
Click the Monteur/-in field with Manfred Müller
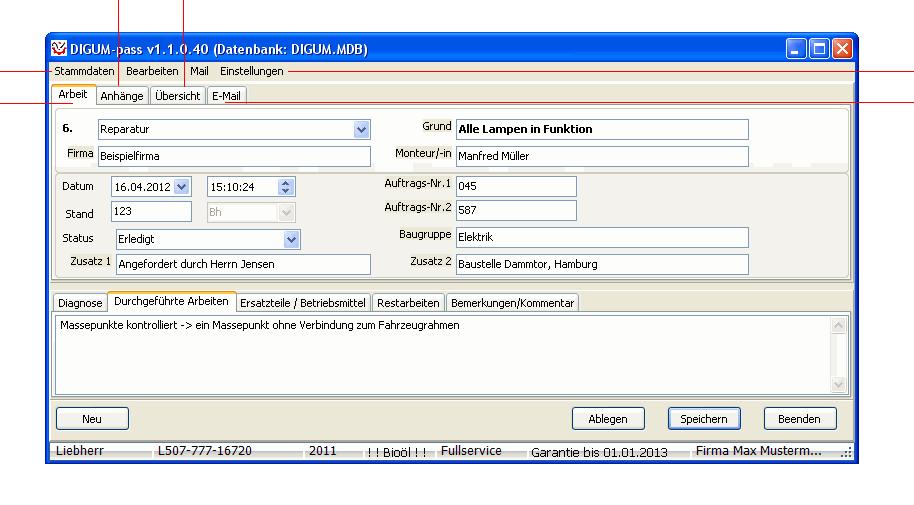click(602, 156)
